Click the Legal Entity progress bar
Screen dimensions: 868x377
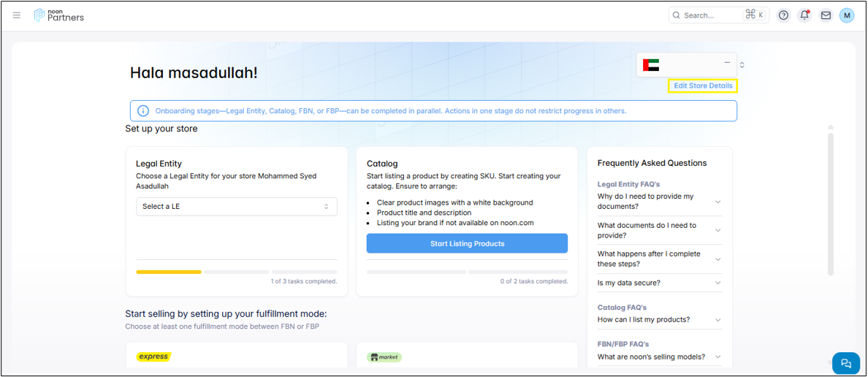coord(236,272)
